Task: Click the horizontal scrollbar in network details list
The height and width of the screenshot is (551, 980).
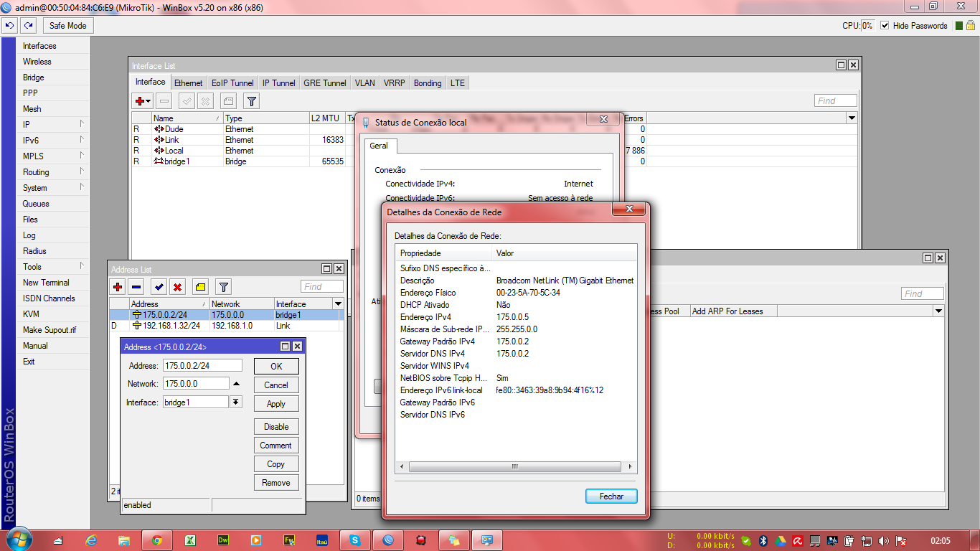Action: pos(515,466)
